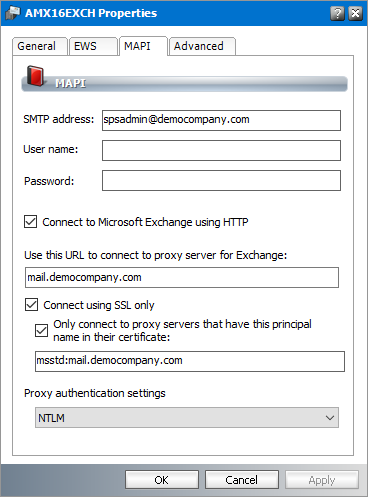368x497 pixels.
Task: Click into the Password field
Action: click(x=221, y=180)
